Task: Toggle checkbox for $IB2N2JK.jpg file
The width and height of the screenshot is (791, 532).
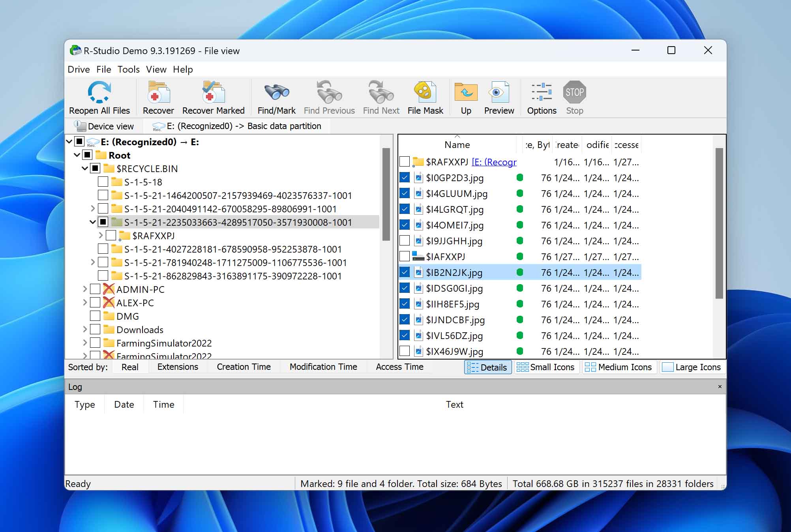Action: 405,273
